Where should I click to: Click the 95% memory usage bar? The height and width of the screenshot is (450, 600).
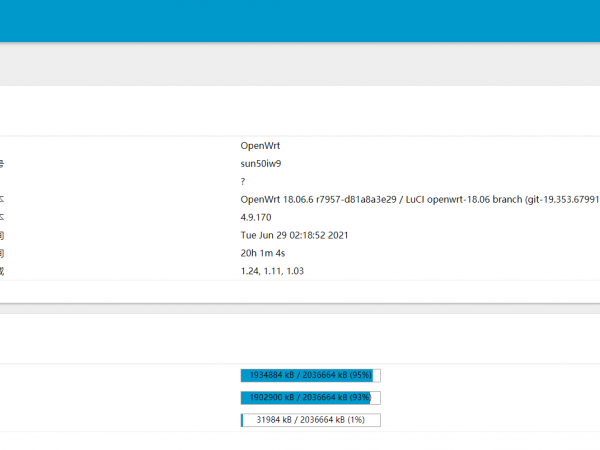(x=310, y=376)
